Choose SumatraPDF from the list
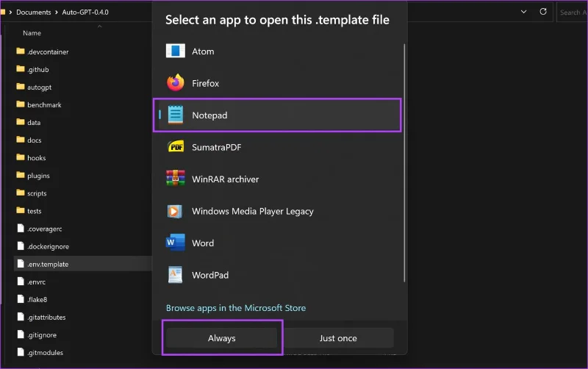The image size is (588, 369). click(278, 147)
